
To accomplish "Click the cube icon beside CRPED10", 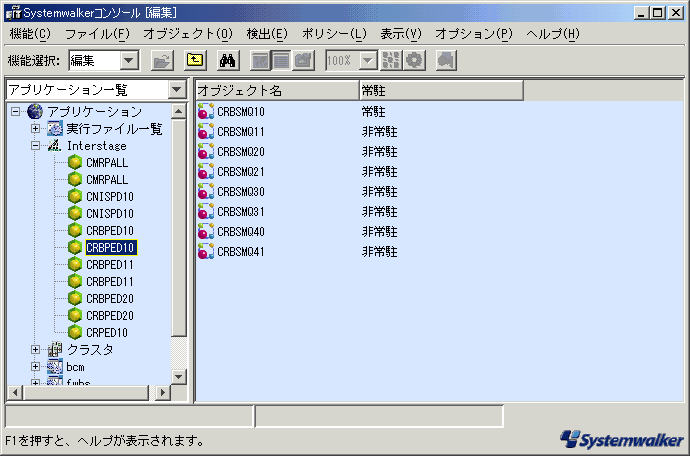I will pyautogui.click(x=75, y=332).
